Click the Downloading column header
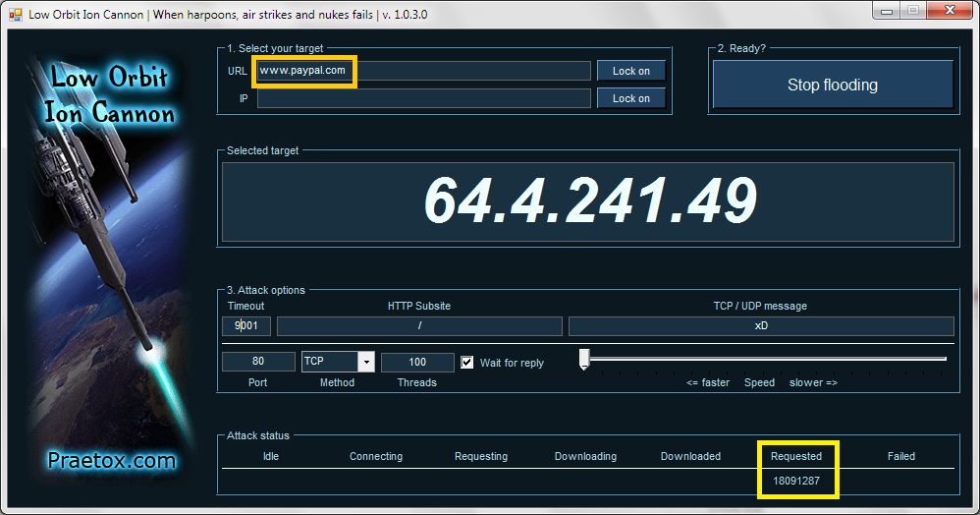Screen dimensions: 980x515 pyautogui.click(x=585, y=456)
